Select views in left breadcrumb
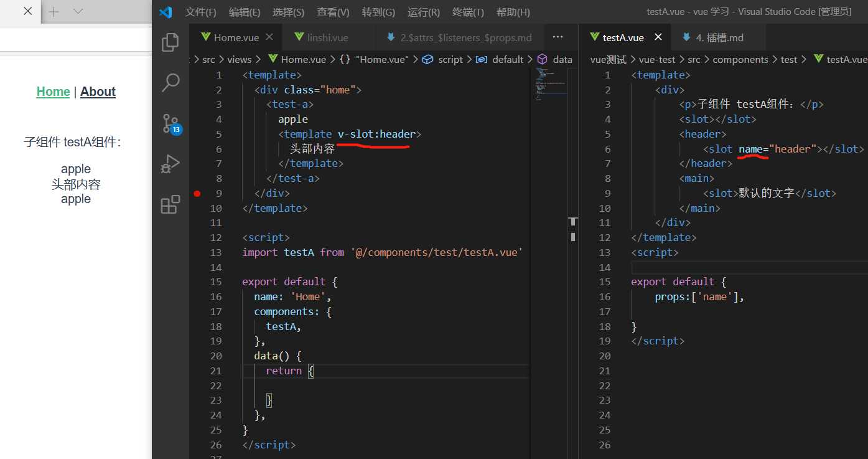The image size is (868, 459). [239, 59]
